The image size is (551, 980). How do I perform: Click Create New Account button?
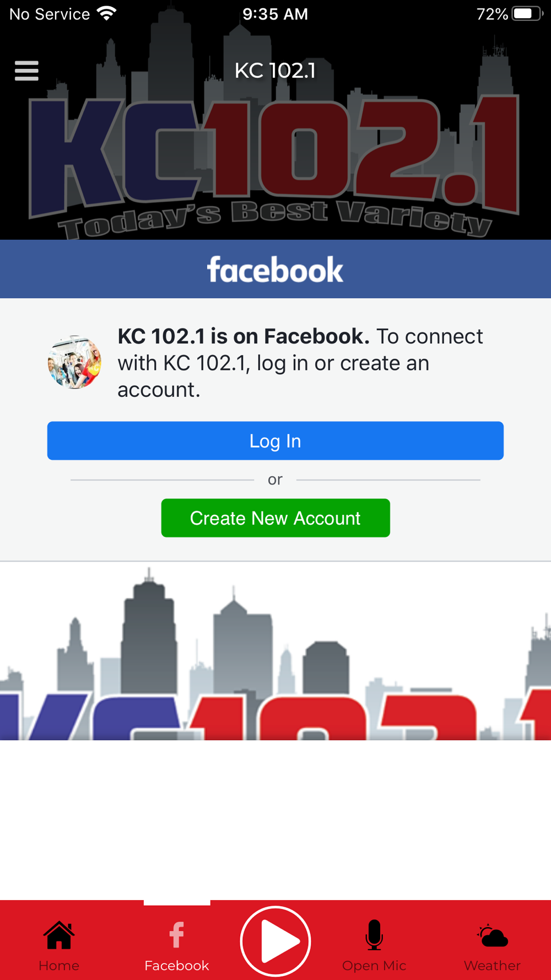click(x=275, y=518)
